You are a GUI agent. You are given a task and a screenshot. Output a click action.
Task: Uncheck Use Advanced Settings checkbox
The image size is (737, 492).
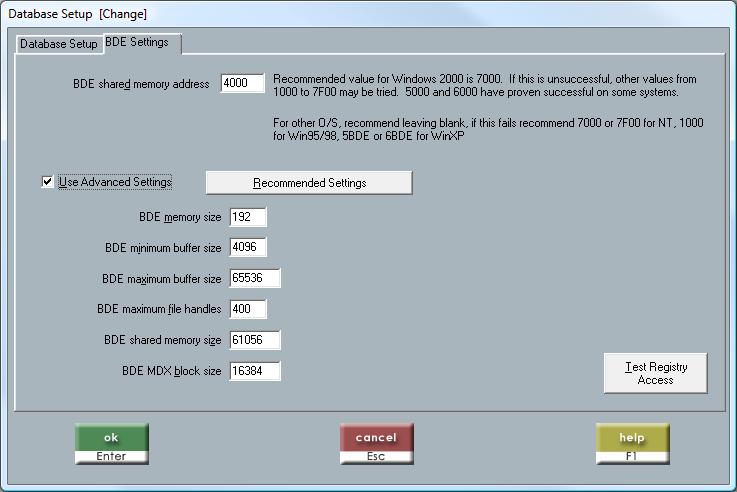(47, 181)
